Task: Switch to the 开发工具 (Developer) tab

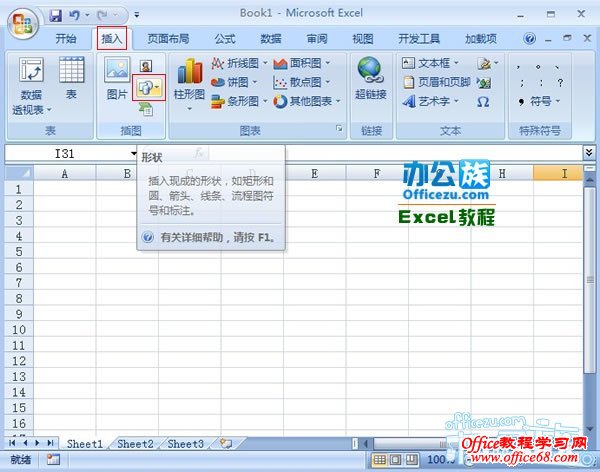Action: coord(419,39)
